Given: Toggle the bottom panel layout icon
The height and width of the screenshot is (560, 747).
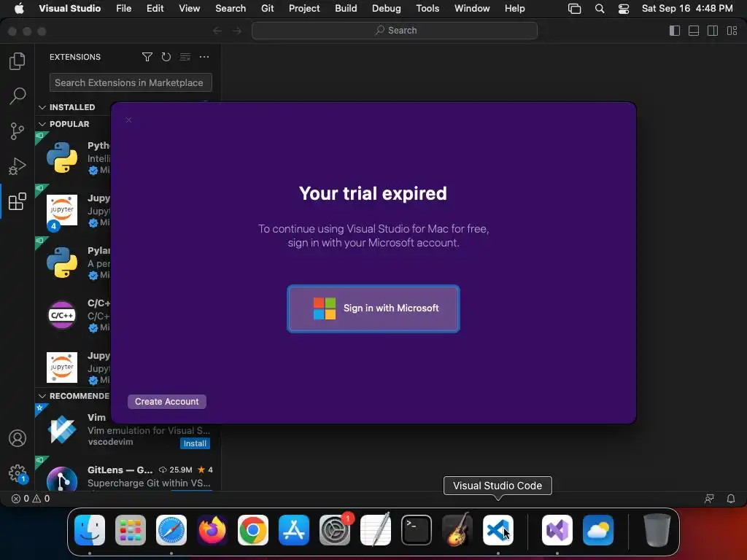Looking at the screenshot, I should pyautogui.click(x=694, y=31).
